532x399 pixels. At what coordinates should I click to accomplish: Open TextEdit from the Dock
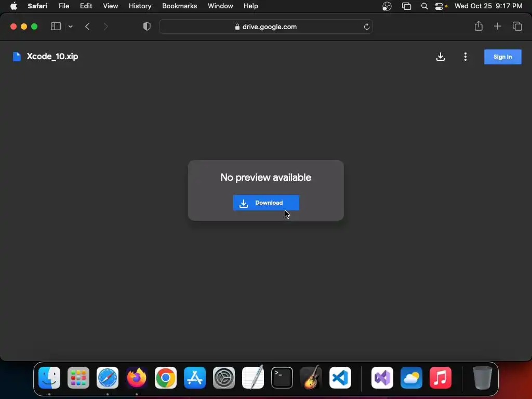253,377
